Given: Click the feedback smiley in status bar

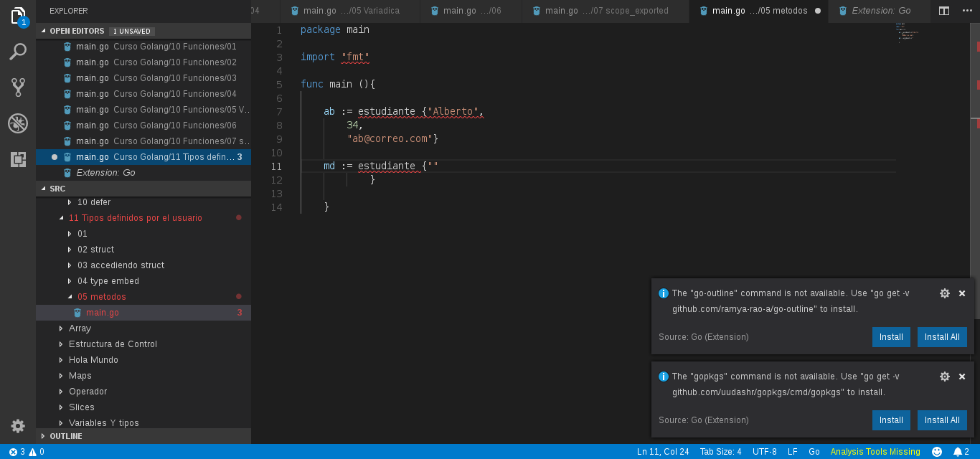Looking at the screenshot, I should pyautogui.click(x=937, y=452).
